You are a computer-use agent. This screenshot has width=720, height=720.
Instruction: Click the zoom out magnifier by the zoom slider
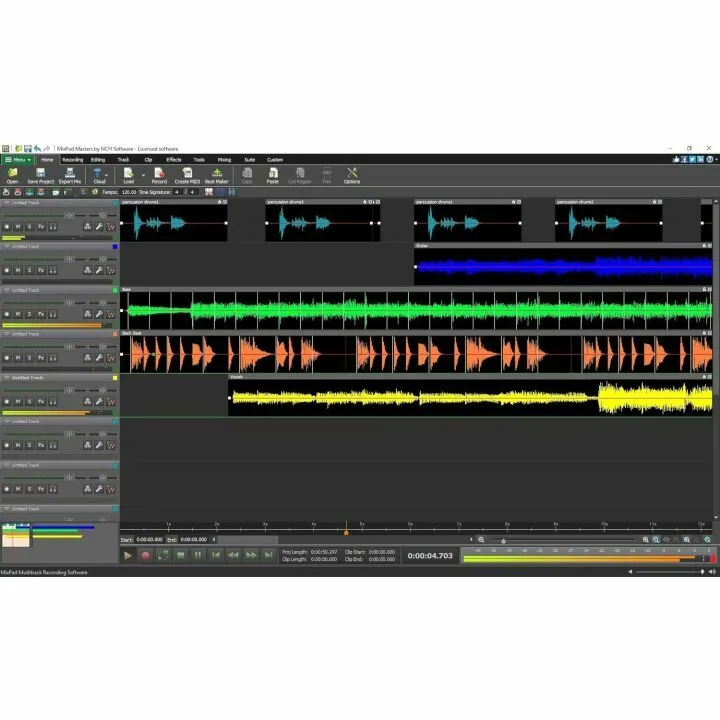click(481, 540)
